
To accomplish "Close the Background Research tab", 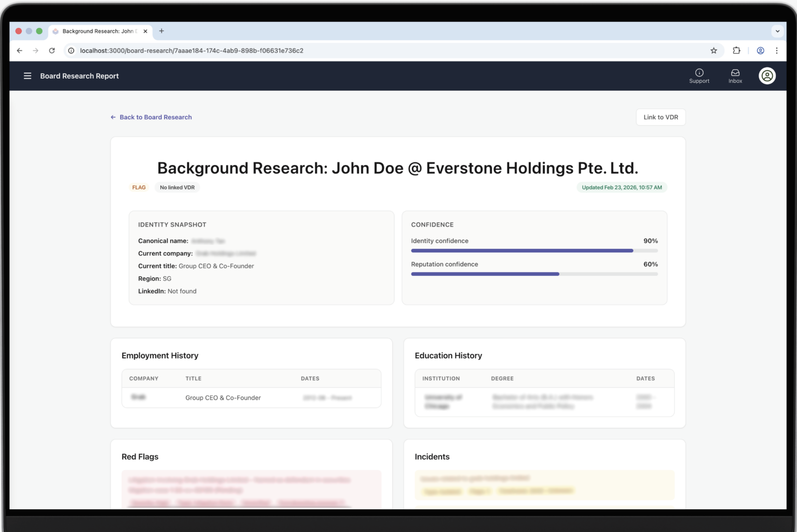I will click(145, 31).
